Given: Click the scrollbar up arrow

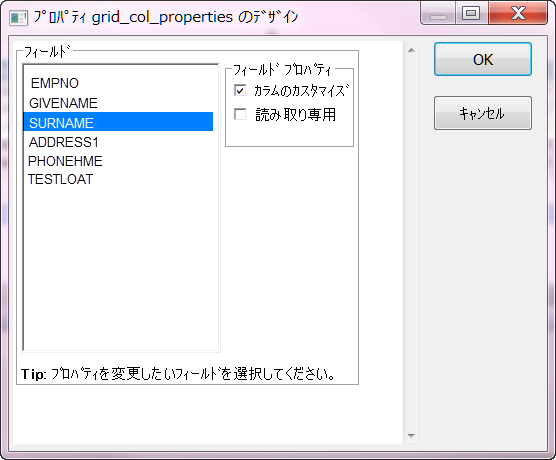Looking at the screenshot, I should (x=411, y=50).
